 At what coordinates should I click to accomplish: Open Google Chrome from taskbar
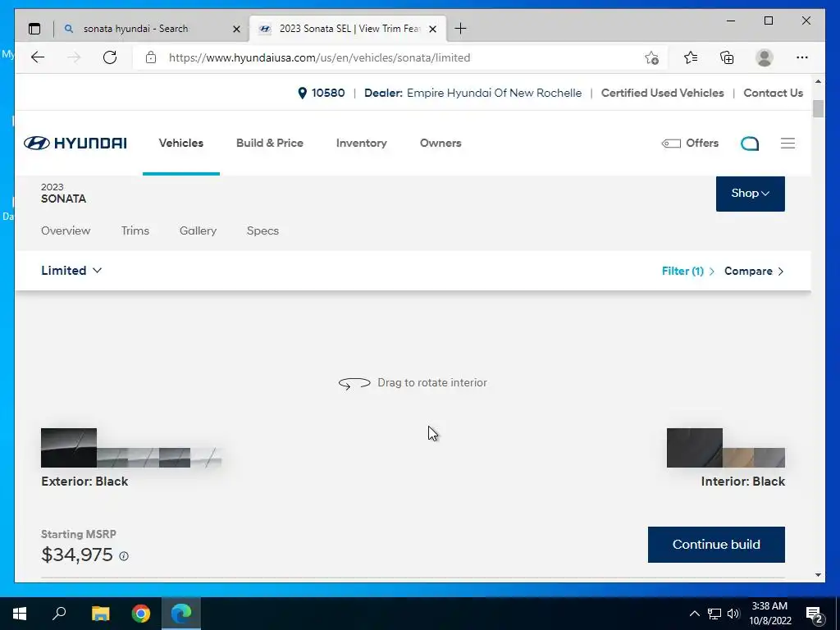141,614
